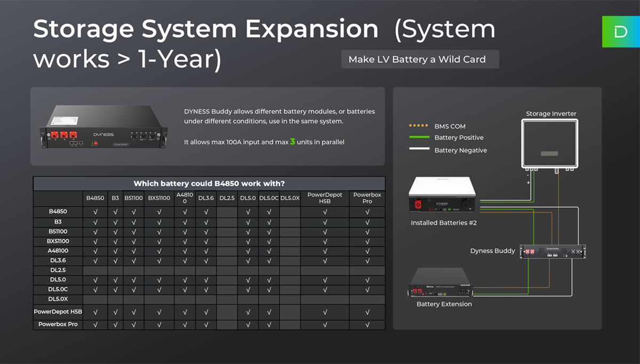Screen dimensions: 640x364
Task: Click the B51100 row label
Action: 58,231
